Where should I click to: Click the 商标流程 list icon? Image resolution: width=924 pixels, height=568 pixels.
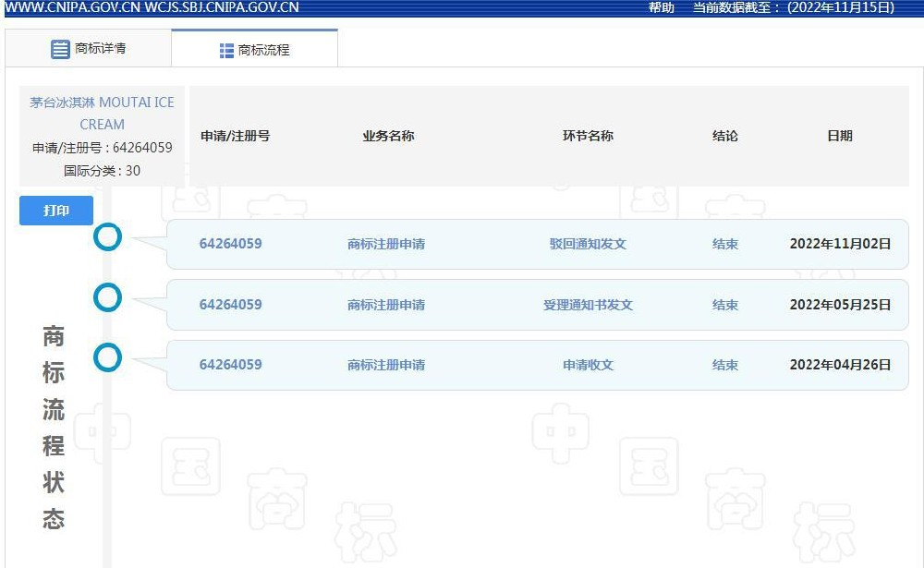pyautogui.click(x=226, y=51)
